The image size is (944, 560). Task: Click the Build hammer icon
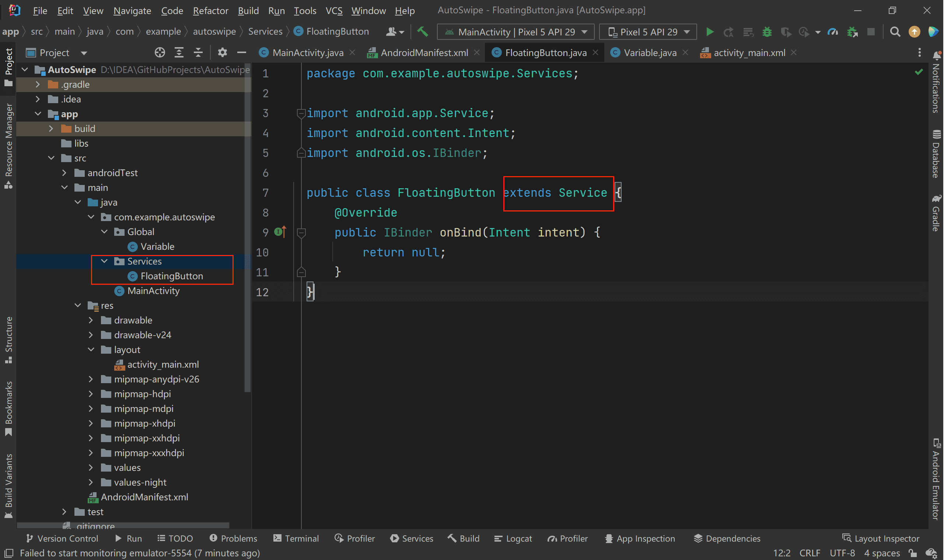coord(423,32)
